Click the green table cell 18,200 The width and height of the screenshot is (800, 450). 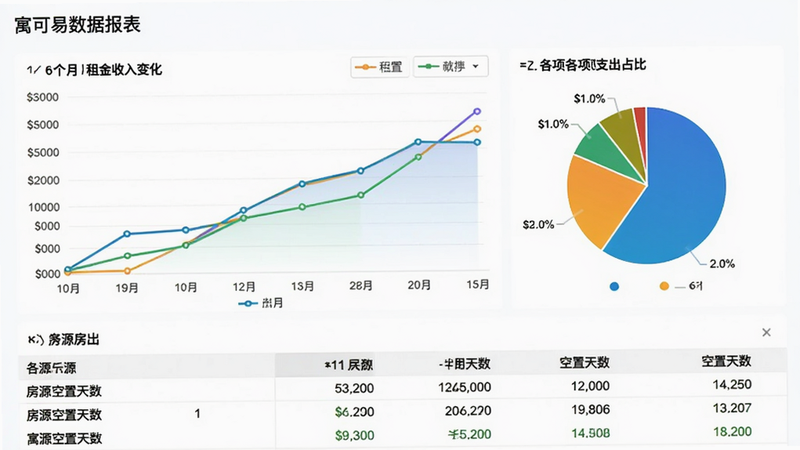732,432
